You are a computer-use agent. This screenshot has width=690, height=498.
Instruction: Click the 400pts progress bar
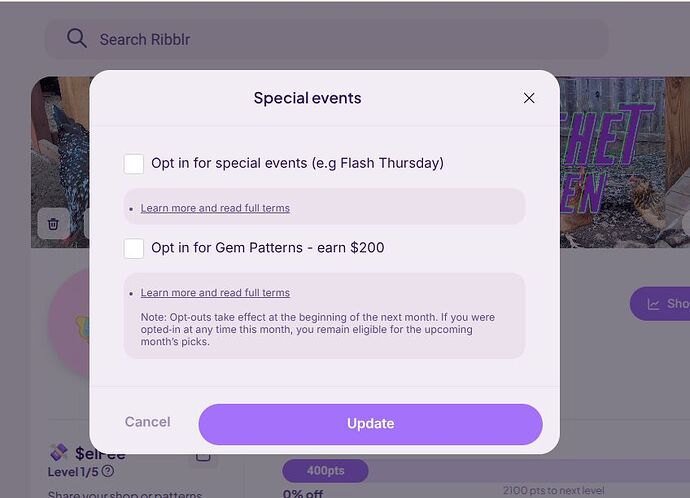pyautogui.click(x=325, y=471)
